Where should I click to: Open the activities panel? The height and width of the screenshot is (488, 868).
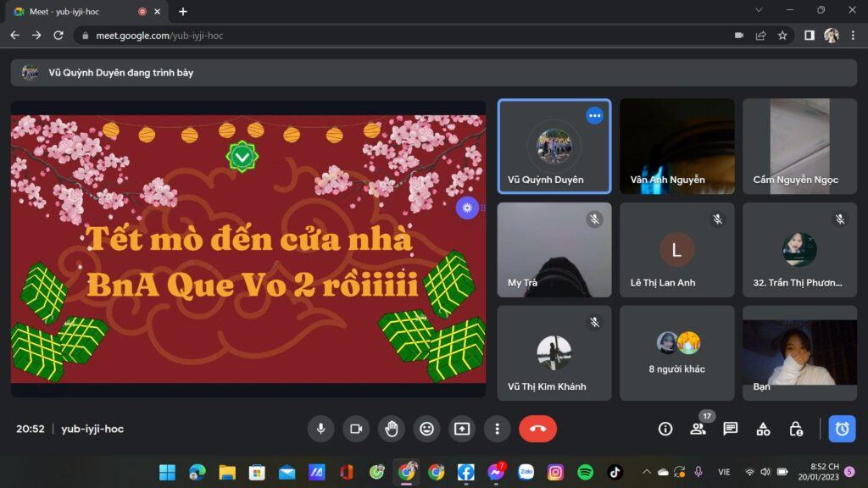[x=763, y=429]
